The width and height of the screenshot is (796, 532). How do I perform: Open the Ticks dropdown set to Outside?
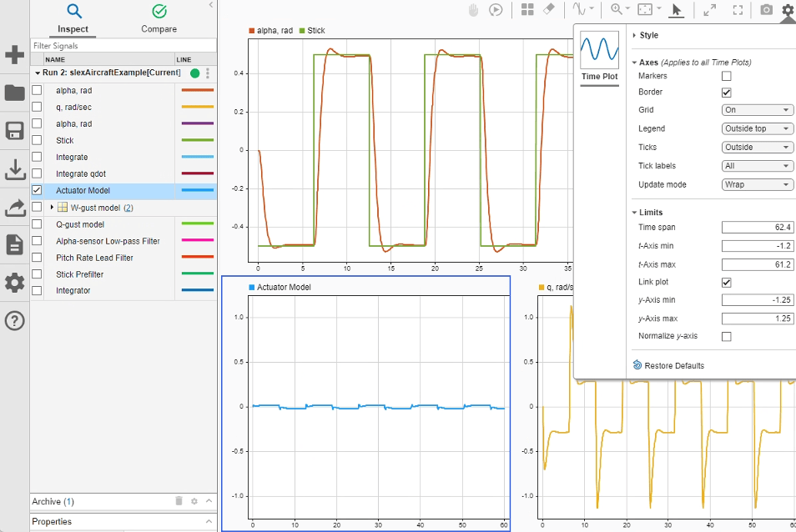(x=757, y=148)
